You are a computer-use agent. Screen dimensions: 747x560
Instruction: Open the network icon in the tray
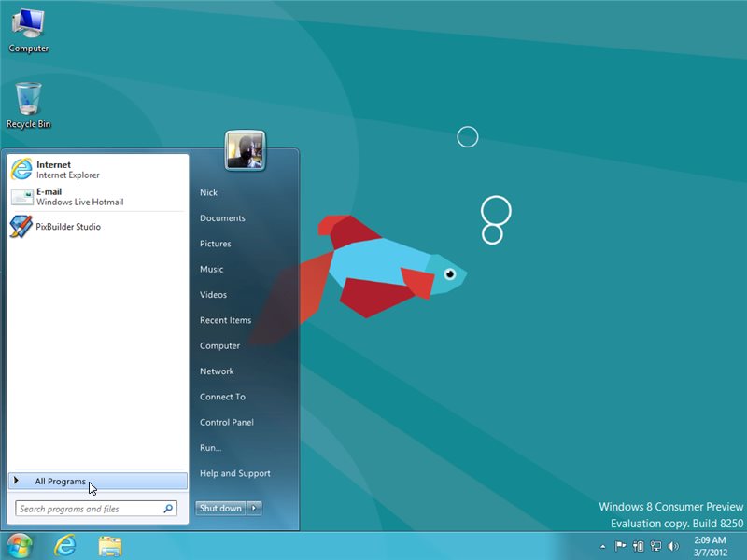[x=655, y=545]
